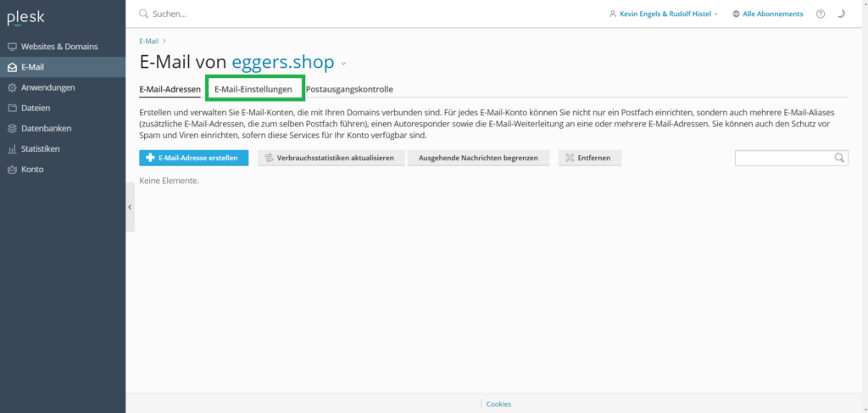Click the Plesk logo
The width and height of the screenshot is (868, 413).
pos(25,19)
